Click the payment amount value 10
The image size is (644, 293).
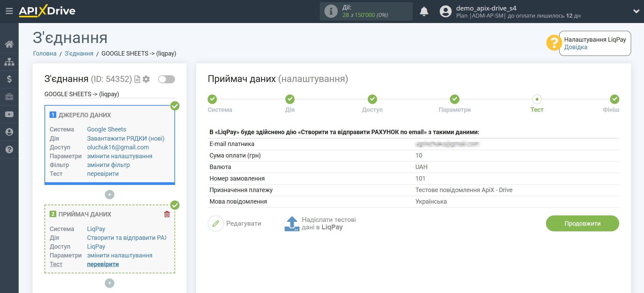(x=419, y=155)
